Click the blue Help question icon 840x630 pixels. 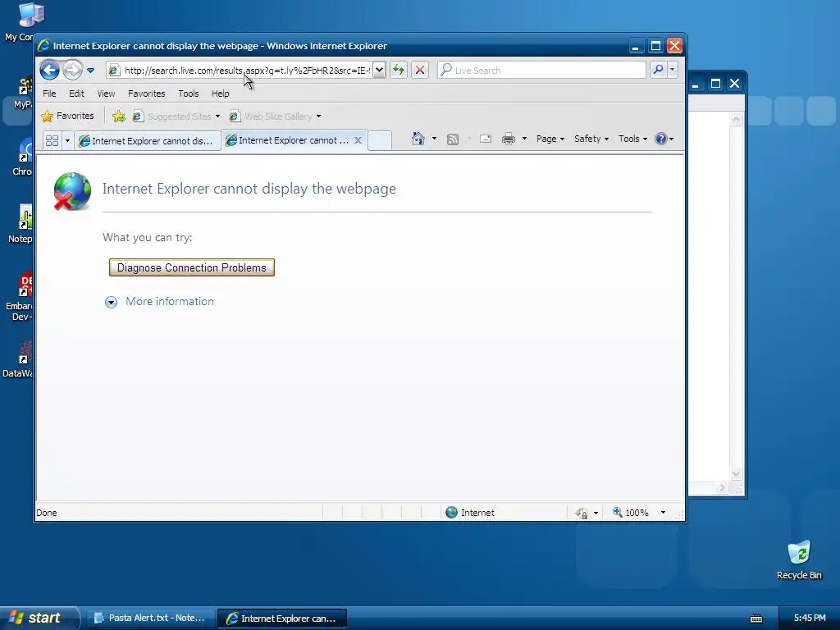click(661, 139)
